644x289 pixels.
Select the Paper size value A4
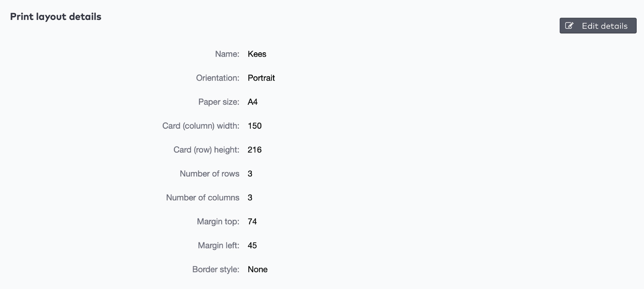252,102
